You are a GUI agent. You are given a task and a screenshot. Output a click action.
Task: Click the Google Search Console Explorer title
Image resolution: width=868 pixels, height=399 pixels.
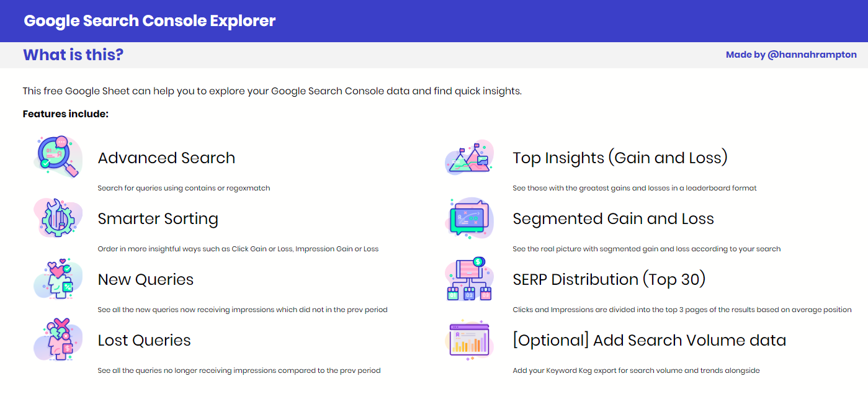(x=150, y=20)
